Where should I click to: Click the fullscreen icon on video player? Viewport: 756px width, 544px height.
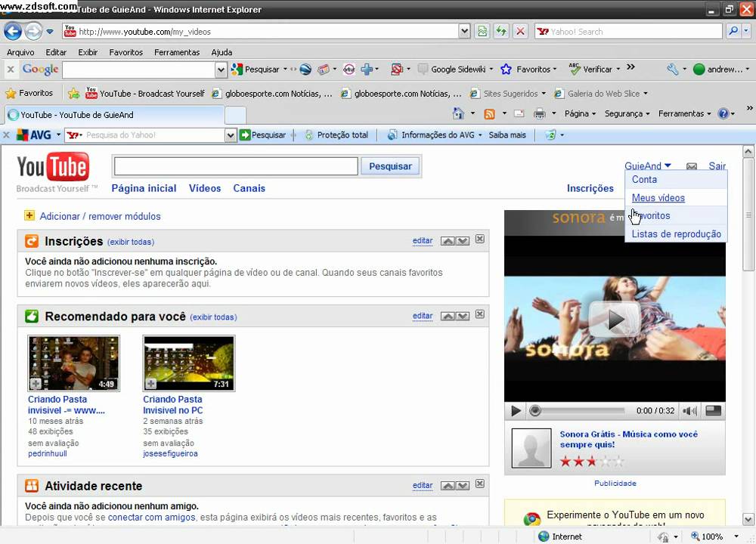[x=713, y=410]
